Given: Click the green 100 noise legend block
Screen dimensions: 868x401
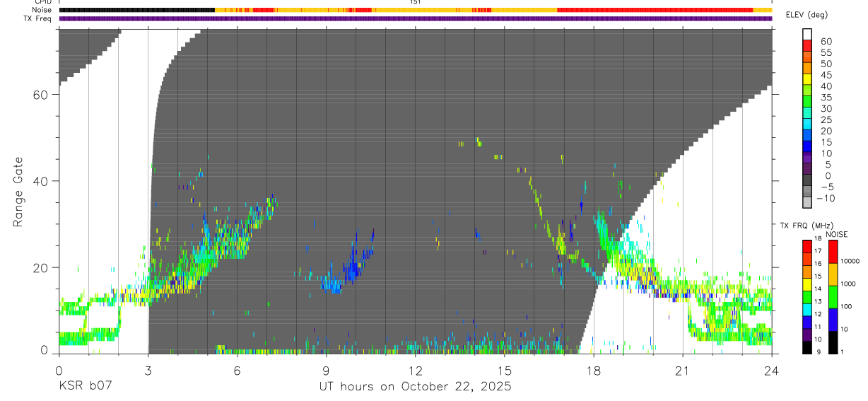Looking at the screenshot, I should click(x=833, y=297).
